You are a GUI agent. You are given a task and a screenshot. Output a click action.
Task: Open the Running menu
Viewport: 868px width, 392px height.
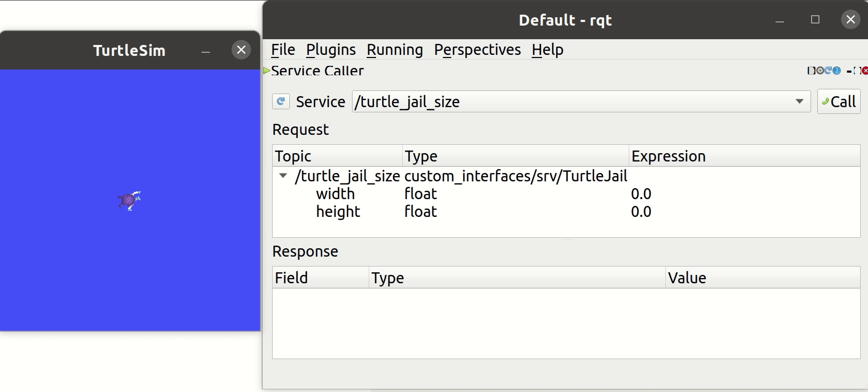click(x=395, y=50)
